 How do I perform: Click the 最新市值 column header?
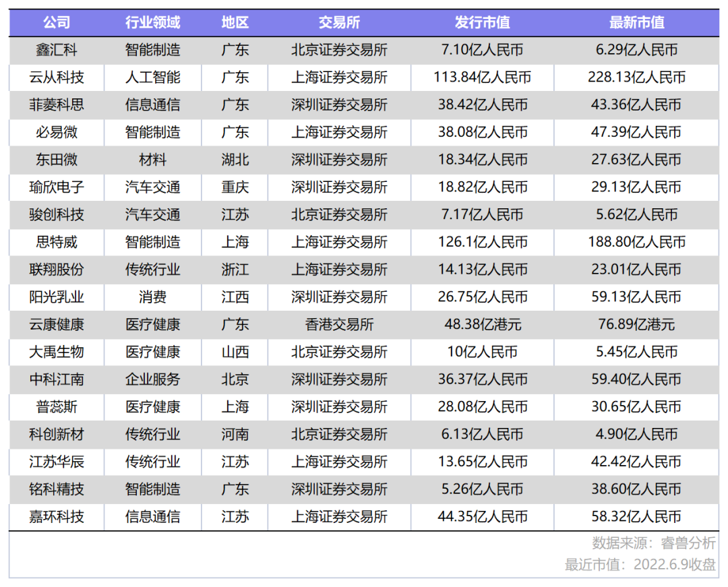(x=636, y=22)
